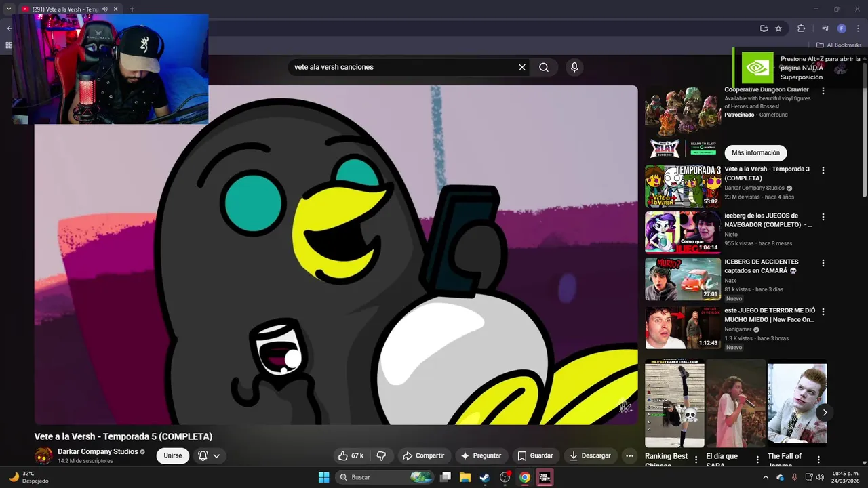868x488 pixels.
Task: Click the Nieto channel name
Action: [x=731, y=235]
